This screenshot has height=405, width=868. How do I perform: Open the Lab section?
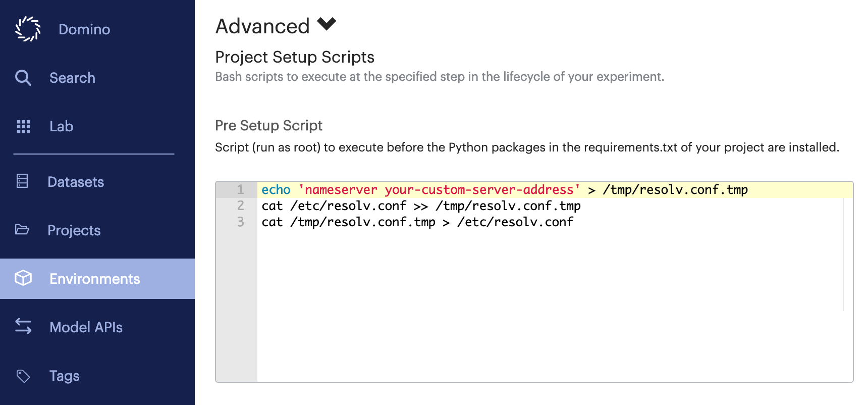click(61, 126)
